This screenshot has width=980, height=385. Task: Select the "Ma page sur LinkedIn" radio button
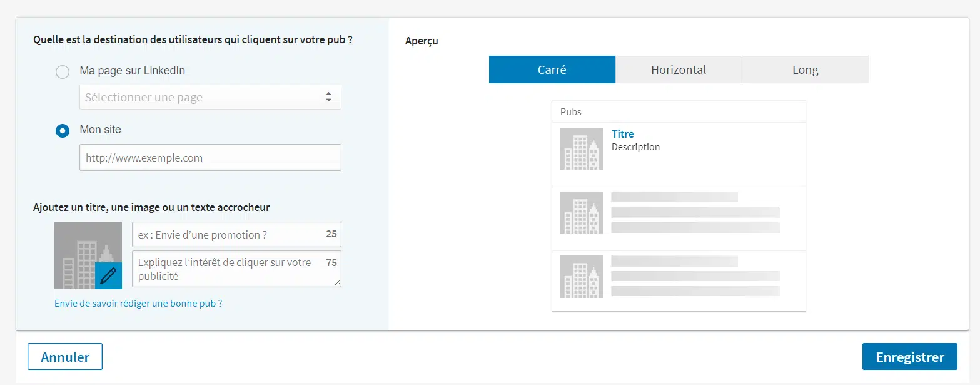tap(63, 72)
